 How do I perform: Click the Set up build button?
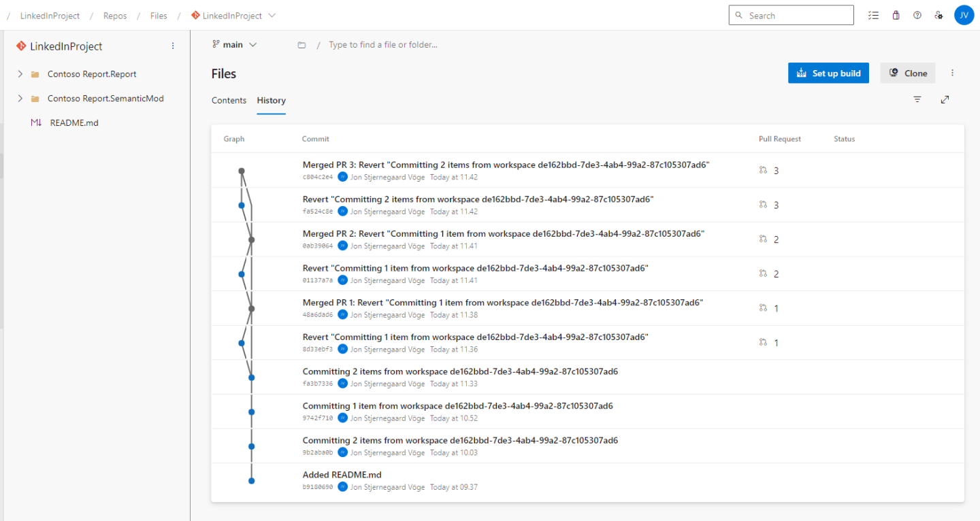(828, 73)
